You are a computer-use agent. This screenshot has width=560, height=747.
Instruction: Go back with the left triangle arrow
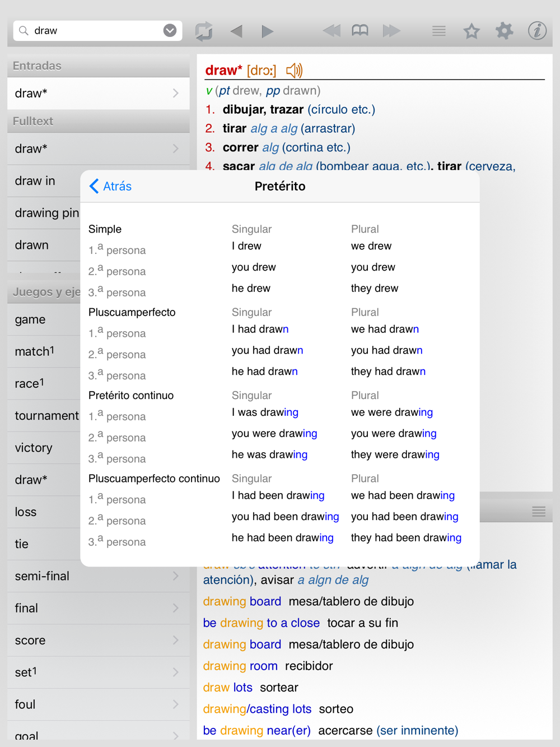(x=236, y=31)
